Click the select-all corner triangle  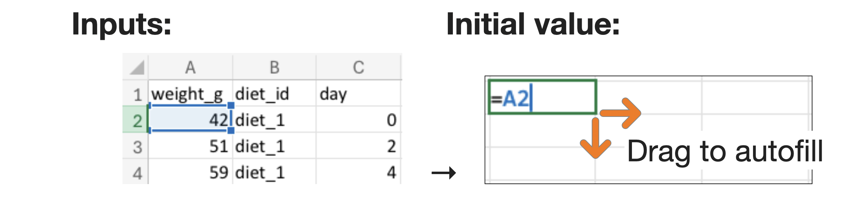point(137,68)
